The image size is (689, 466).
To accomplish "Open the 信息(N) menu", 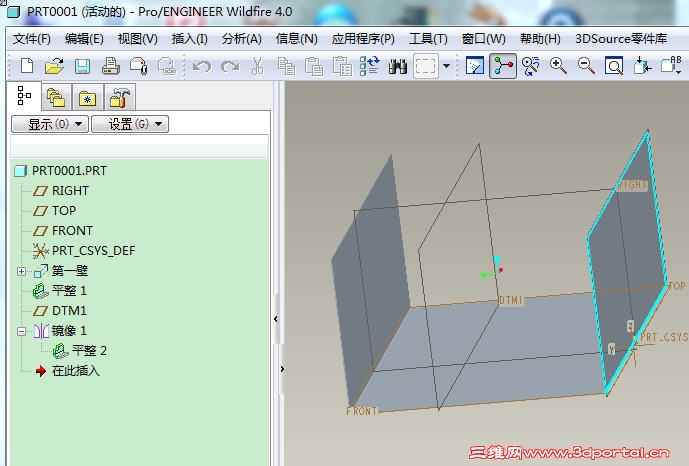I will (297, 39).
